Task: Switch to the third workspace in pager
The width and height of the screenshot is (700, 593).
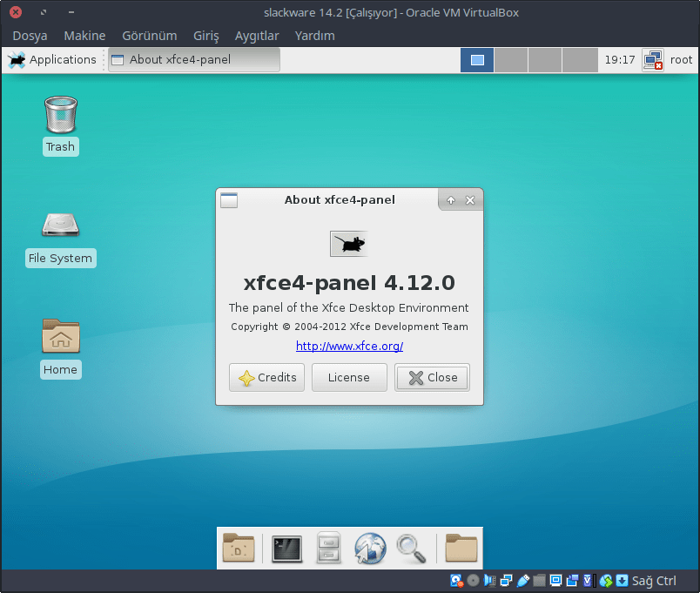Action: (x=545, y=60)
